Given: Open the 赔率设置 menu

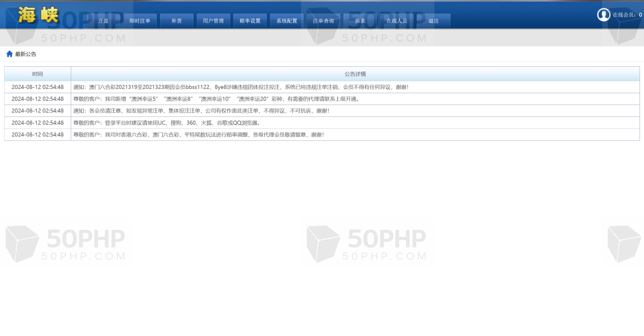Looking at the screenshot, I should (x=250, y=21).
